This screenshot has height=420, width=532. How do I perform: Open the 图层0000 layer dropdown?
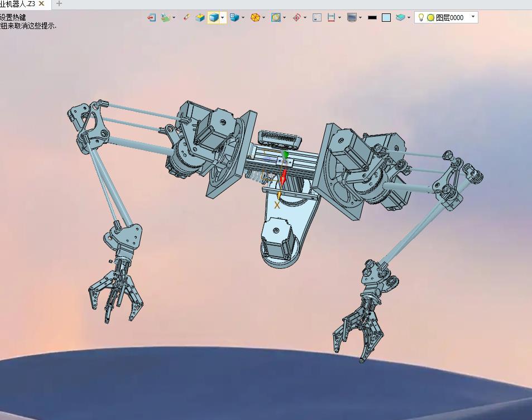click(x=473, y=17)
